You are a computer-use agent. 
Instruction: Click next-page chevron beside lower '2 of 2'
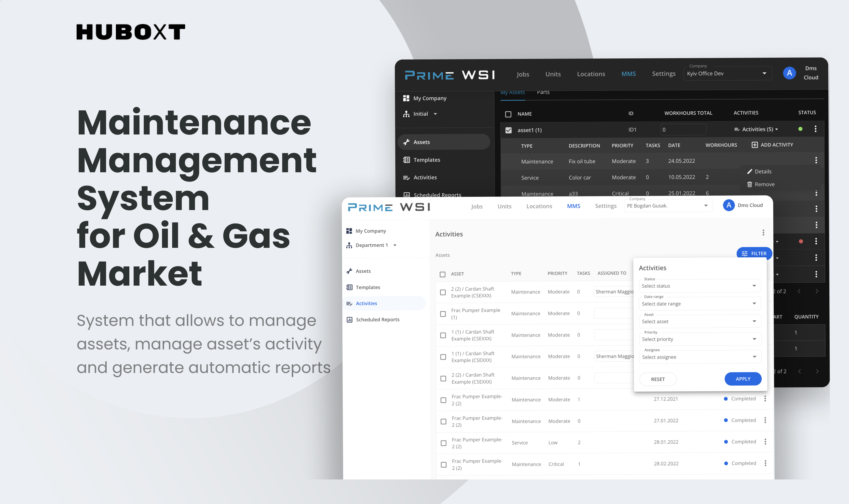[817, 371]
